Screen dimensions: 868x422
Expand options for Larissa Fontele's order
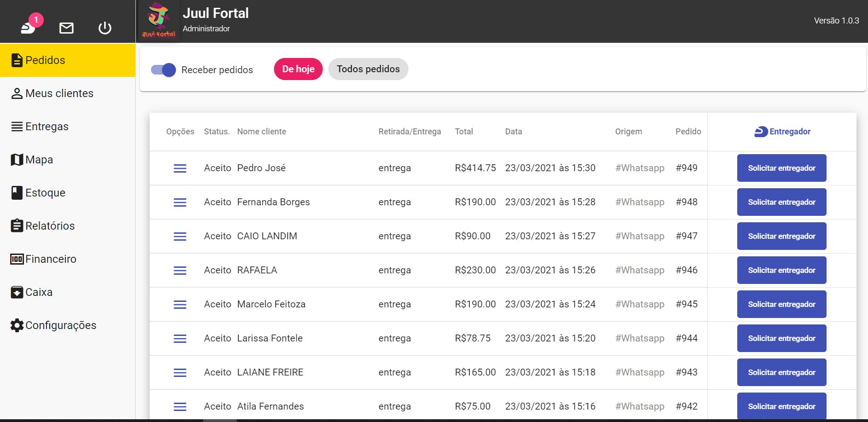click(x=180, y=338)
